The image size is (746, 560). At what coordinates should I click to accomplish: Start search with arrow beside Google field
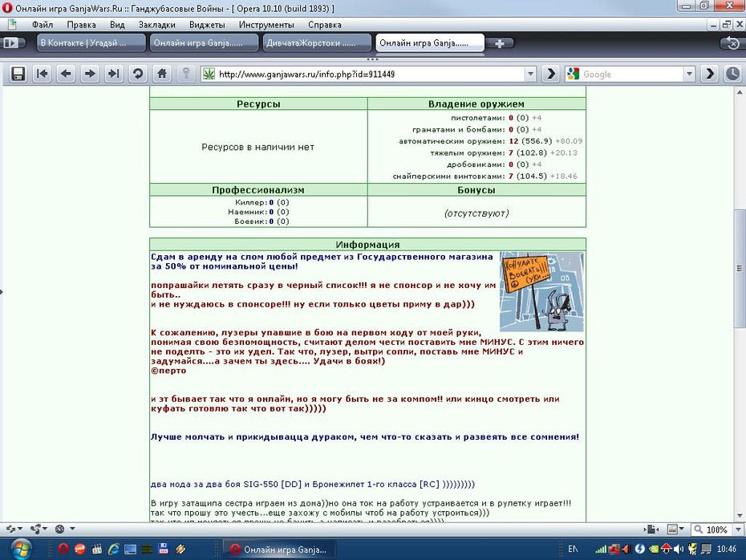pos(710,74)
